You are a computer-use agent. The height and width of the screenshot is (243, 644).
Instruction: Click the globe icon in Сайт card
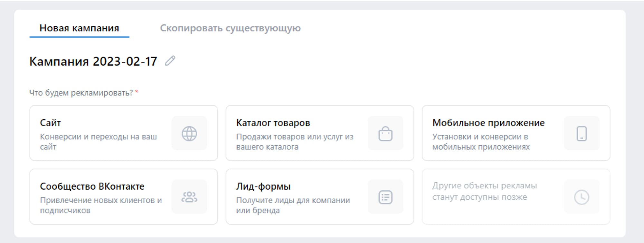click(189, 133)
